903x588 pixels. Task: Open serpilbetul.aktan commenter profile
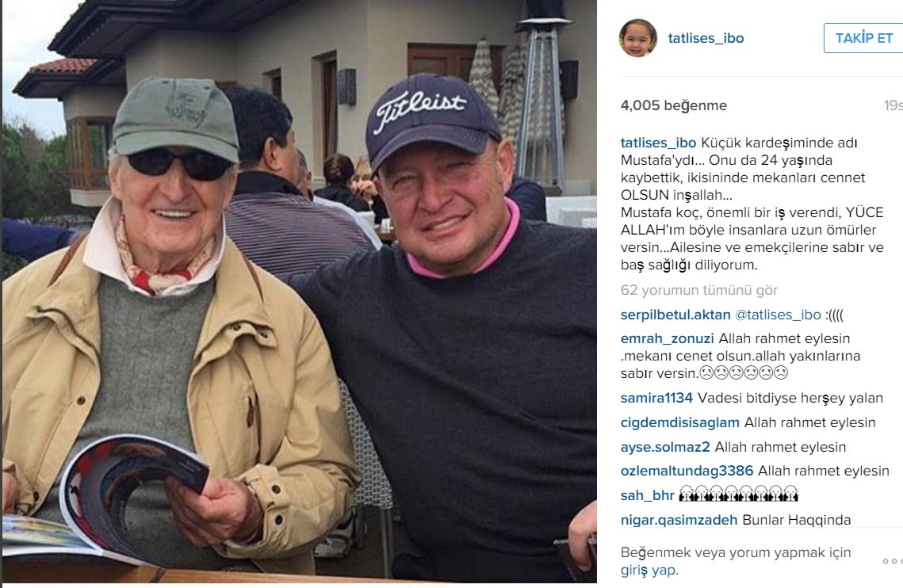coord(675,315)
